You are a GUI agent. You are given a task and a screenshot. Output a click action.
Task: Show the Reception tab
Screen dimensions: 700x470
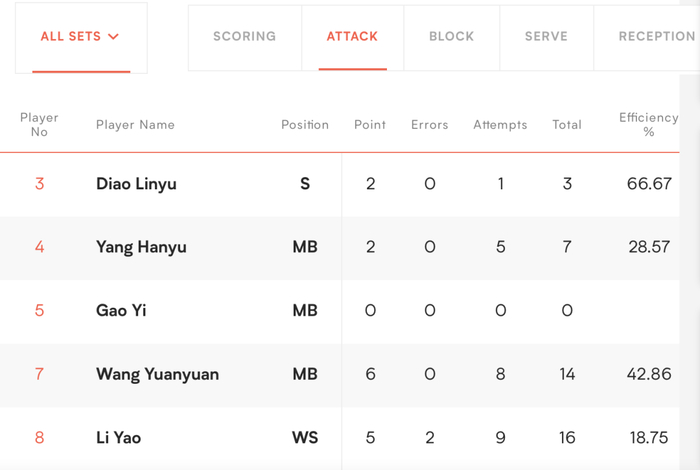tap(656, 37)
